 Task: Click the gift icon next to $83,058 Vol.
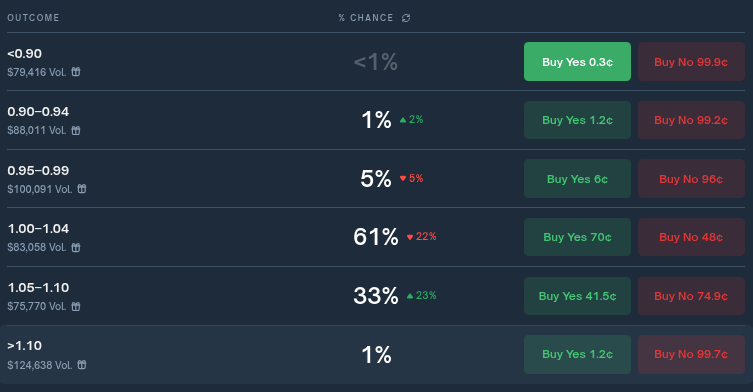[x=76, y=247]
